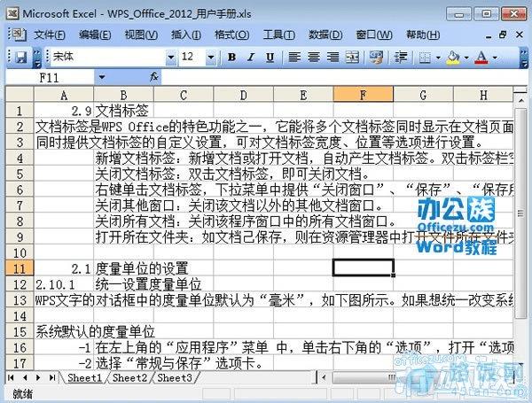Open Borders dropdown arrow
The height and width of the screenshot is (403, 532).
tap(438, 58)
